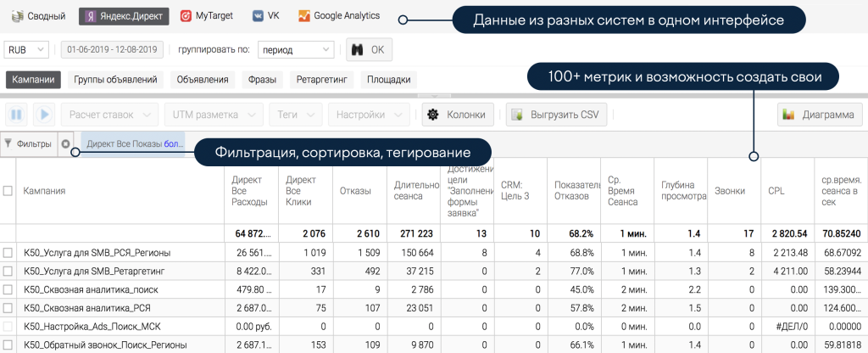Remove filter with the round X icon
Image resolution: width=868 pixels, height=353 pixels.
[66, 144]
